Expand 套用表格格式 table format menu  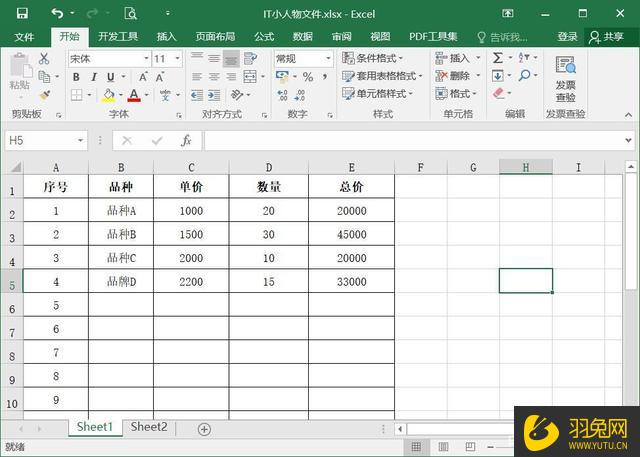coord(382,76)
